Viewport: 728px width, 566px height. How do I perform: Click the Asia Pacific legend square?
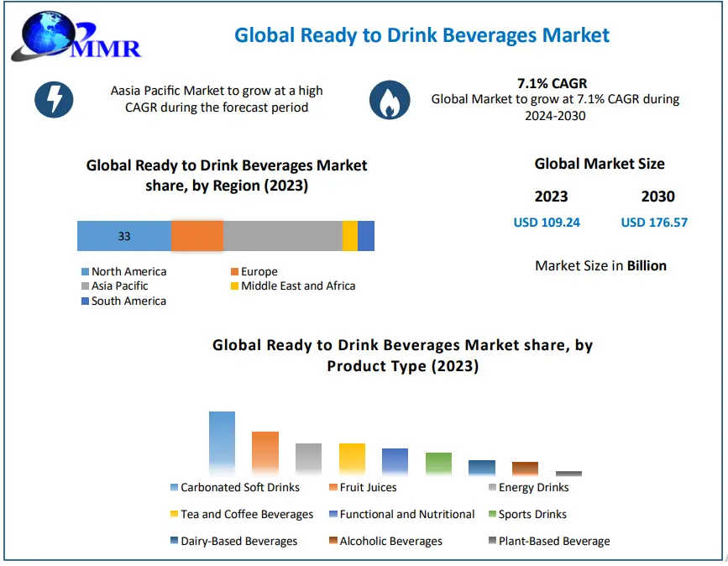85,286
